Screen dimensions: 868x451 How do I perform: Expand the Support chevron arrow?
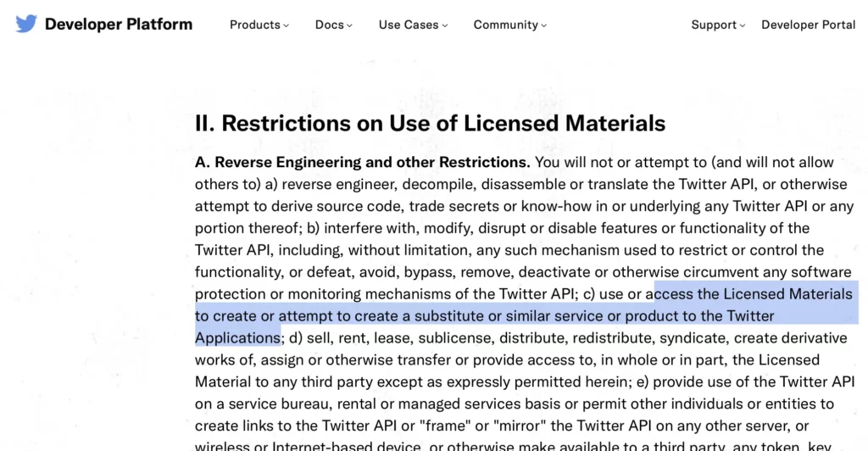(x=743, y=25)
